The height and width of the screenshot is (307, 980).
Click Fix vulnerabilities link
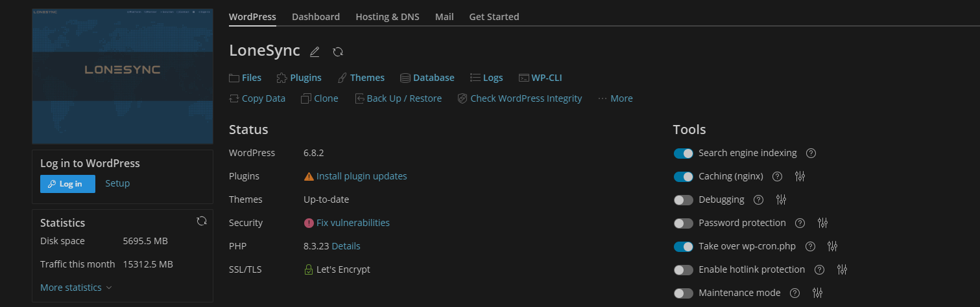[353, 223]
